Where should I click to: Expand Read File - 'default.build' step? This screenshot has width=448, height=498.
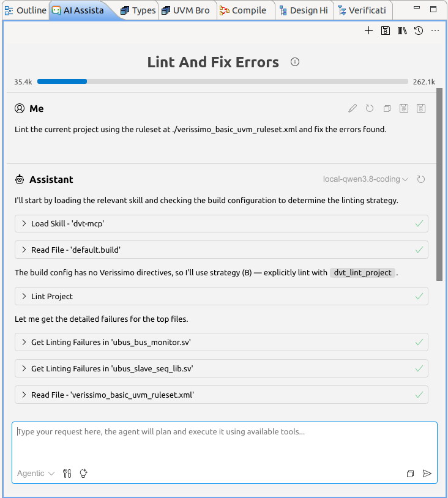tap(221, 250)
